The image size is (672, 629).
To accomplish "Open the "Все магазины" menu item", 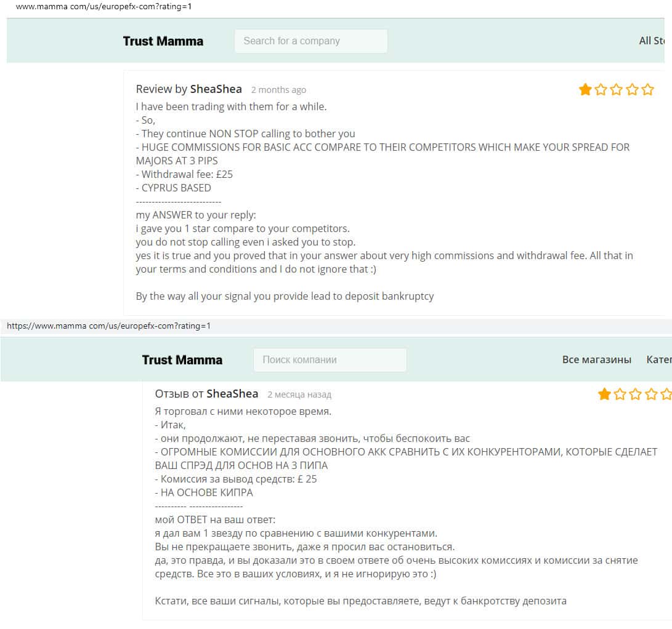I will 597,359.
